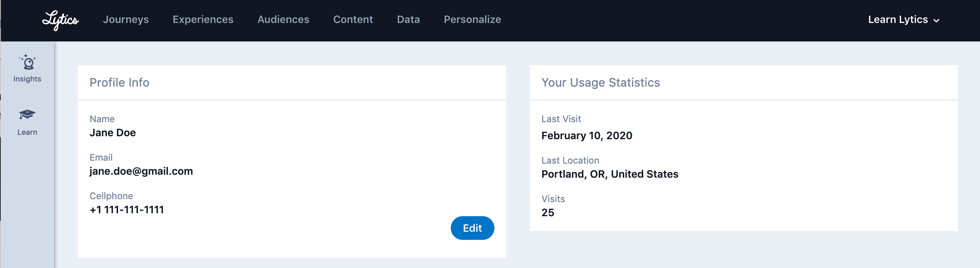Image resolution: width=980 pixels, height=268 pixels.
Task: Open the Journeys menu
Action: pos(125,19)
